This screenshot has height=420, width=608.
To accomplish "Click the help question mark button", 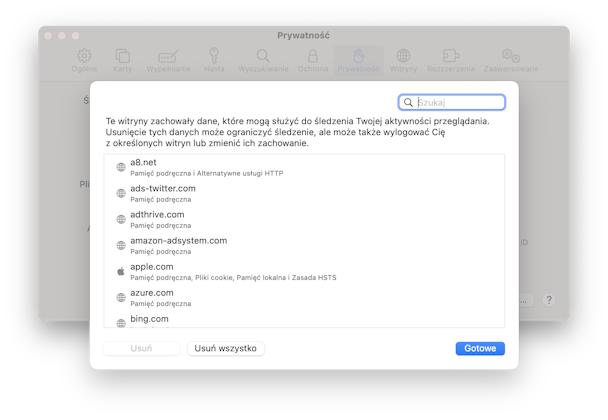I will click(x=549, y=300).
